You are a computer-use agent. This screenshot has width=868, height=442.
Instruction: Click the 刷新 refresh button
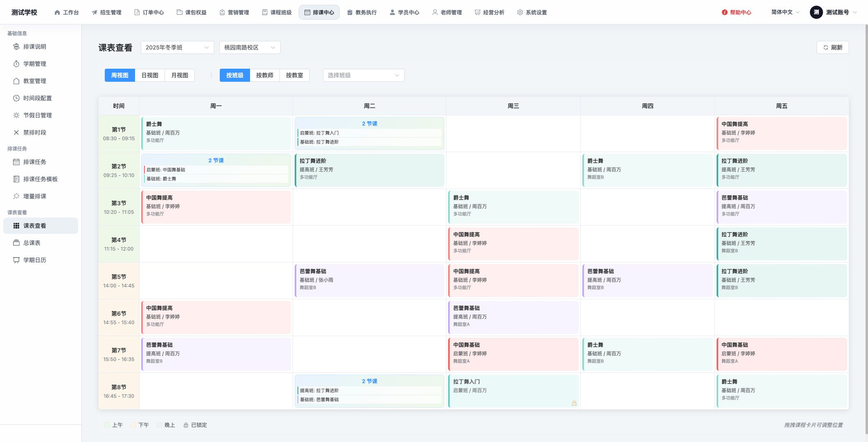[x=833, y=48]
